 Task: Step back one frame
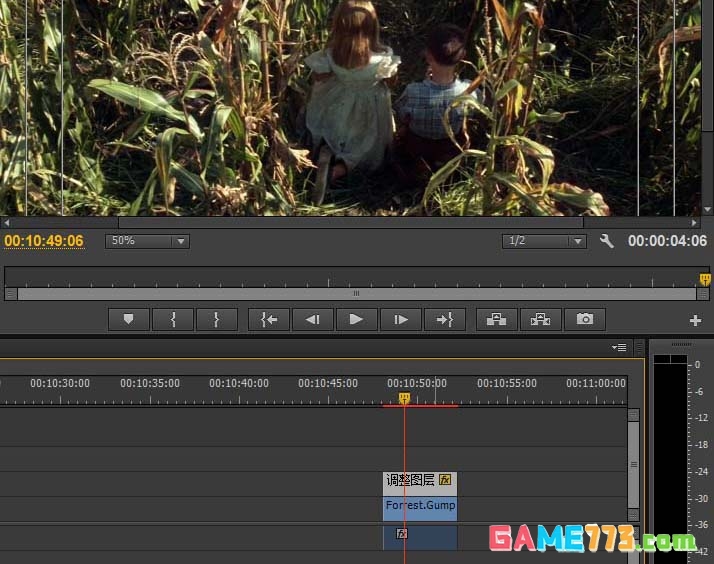pyautogui.click(x=312, y=319)
